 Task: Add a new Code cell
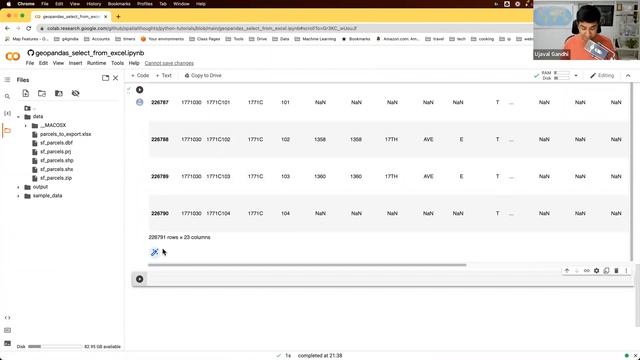click(140, 76)
